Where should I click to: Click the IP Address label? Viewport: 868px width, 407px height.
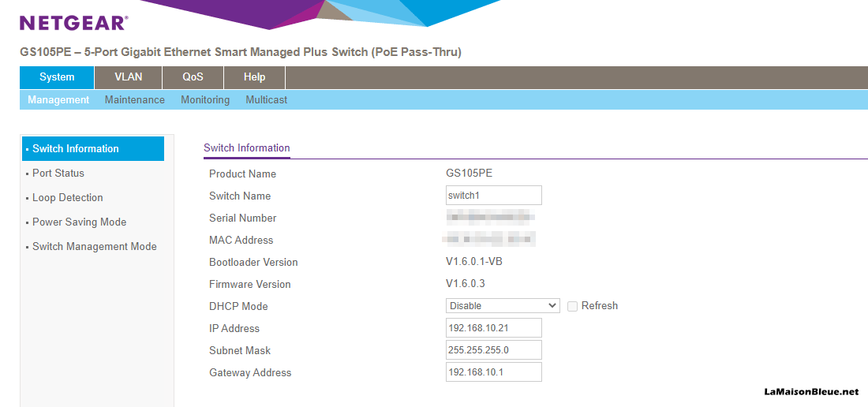(234, 328)
